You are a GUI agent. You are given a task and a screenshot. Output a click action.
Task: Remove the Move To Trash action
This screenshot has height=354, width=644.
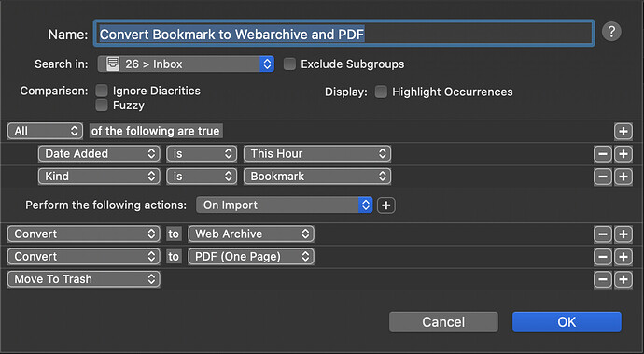pos(603,279)
